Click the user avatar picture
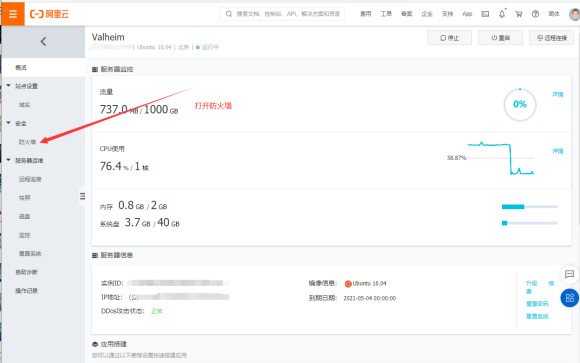 tap(575, 14)
